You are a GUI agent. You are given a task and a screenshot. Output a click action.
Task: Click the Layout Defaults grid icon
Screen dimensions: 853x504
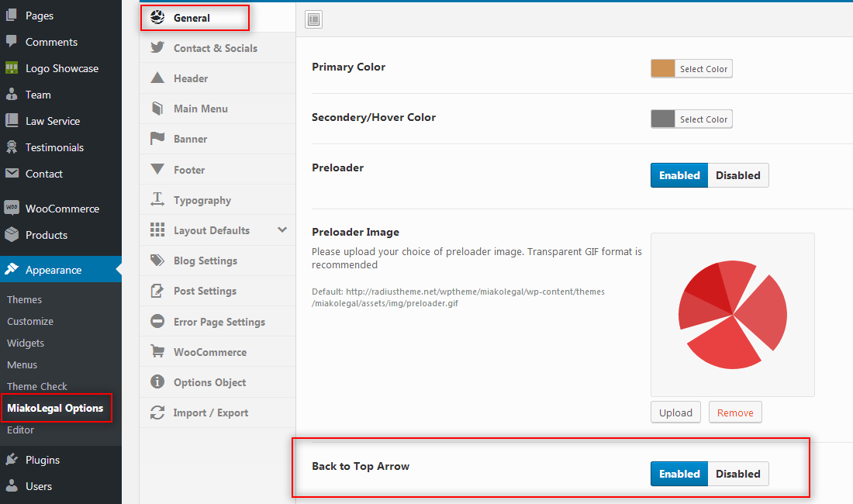157,230
